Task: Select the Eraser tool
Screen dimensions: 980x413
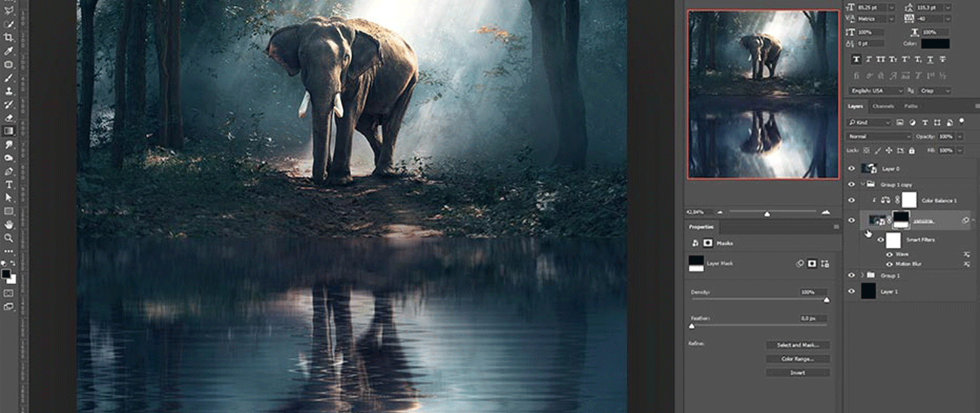Action: 8,118
